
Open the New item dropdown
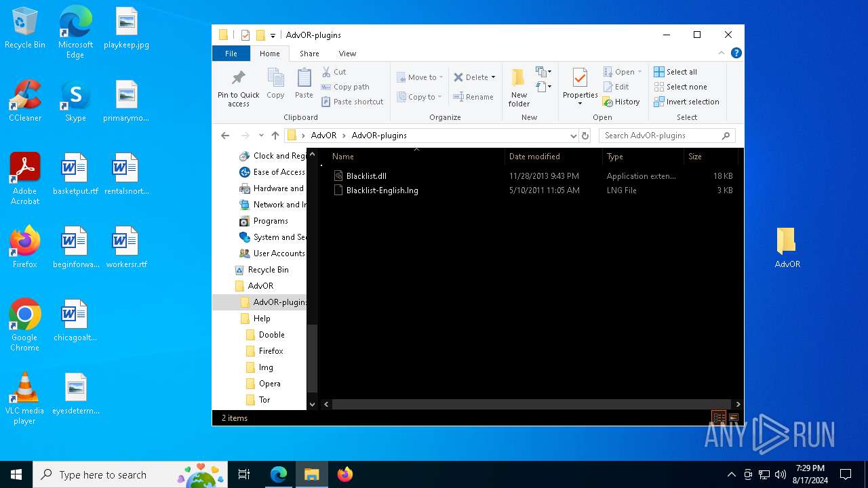tap(543, 72)
